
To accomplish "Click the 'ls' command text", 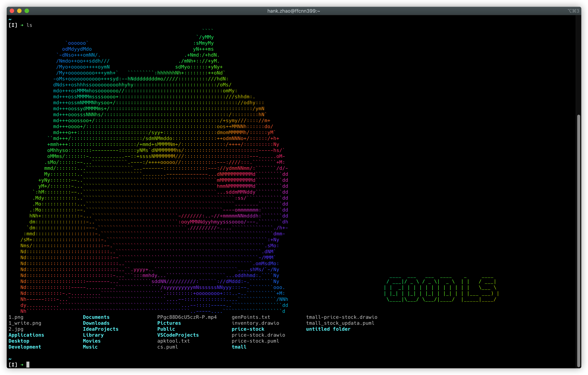I will pyautogui.click(x=29, y=25).
